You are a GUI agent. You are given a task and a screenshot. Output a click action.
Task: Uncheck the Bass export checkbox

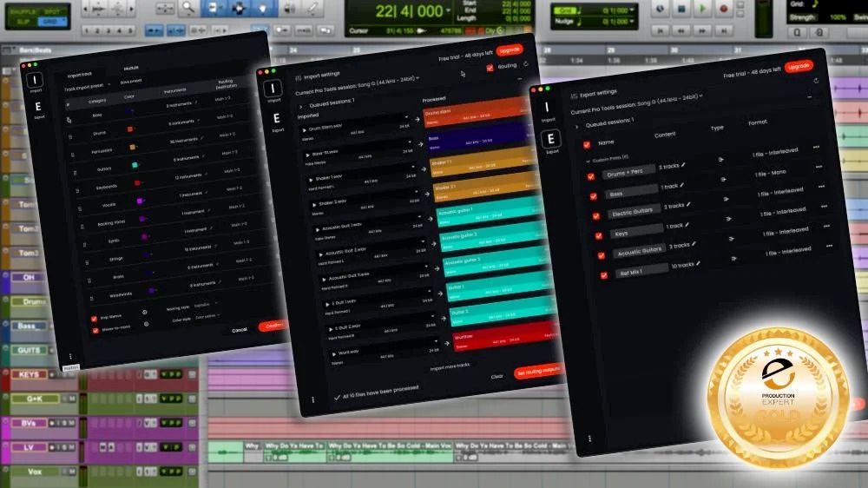click(x=593, y=196)
